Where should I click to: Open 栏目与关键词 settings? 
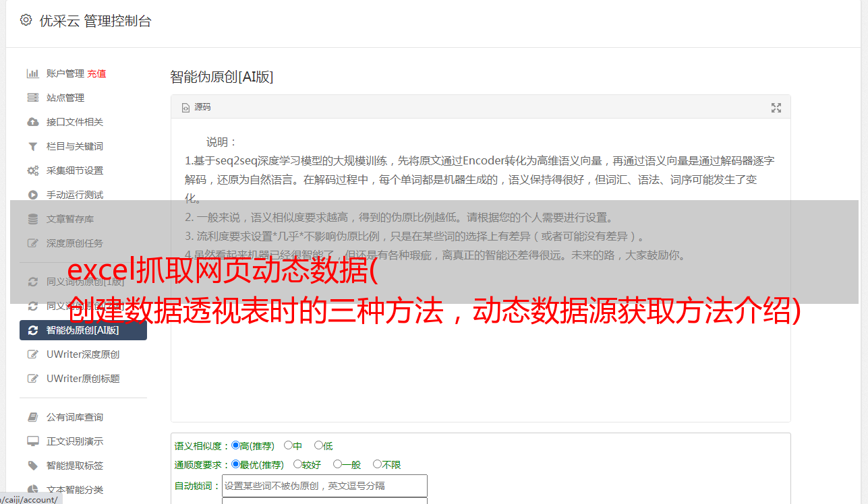(75, 146)
